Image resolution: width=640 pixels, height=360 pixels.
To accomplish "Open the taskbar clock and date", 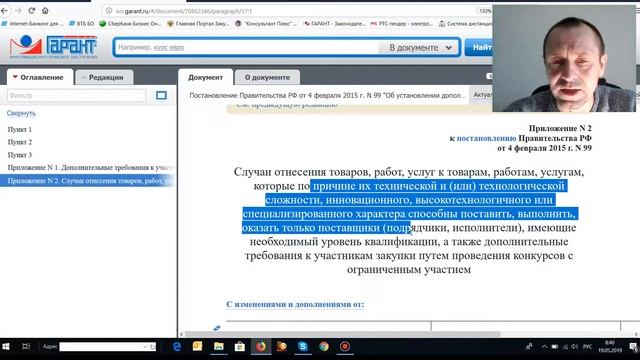I will 610,347.
